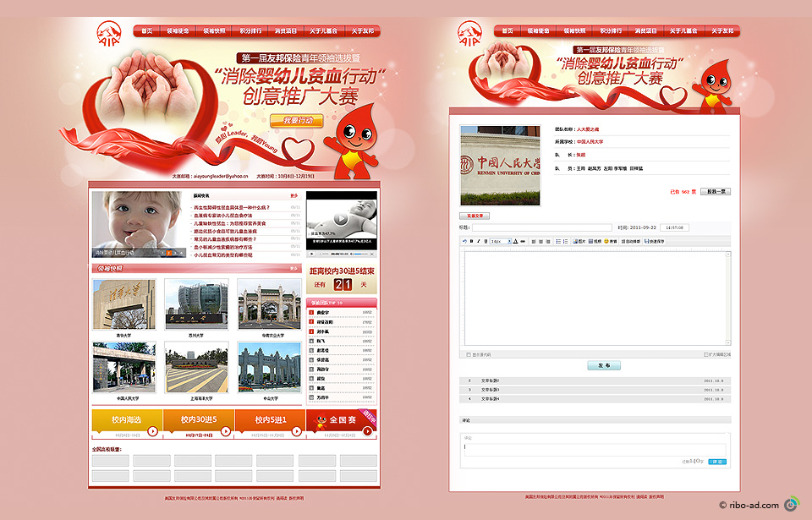
Task: Insert a bulleted list in the editor
Action: coord(558,241)
